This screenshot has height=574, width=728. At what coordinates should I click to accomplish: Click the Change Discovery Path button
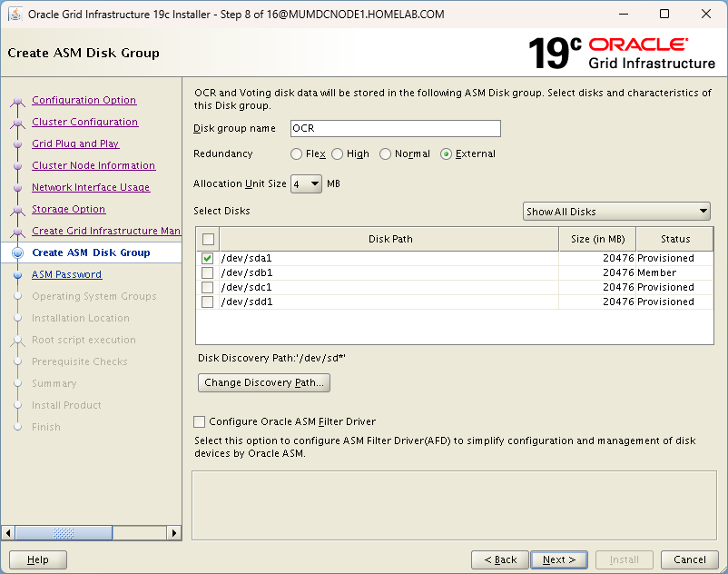tap(263, 382)
